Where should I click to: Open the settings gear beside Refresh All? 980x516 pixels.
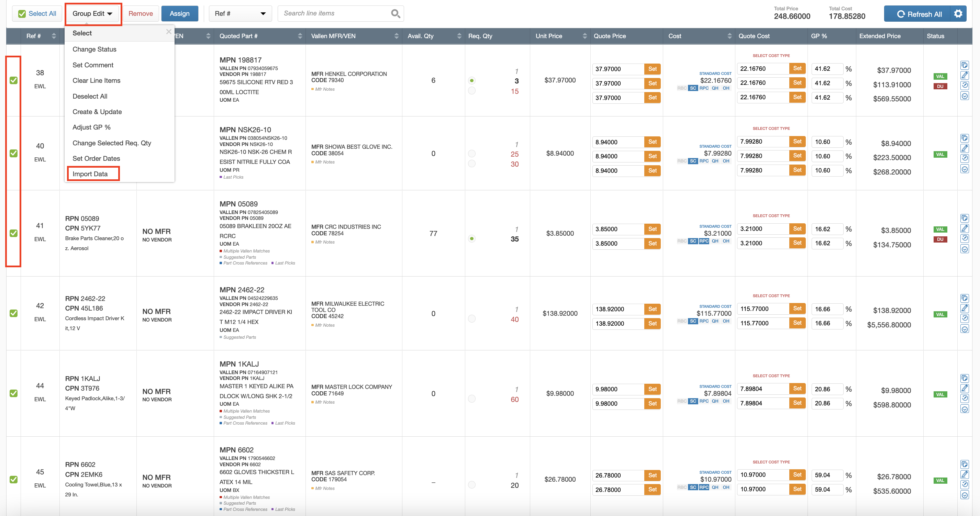[x=959, y=13]
